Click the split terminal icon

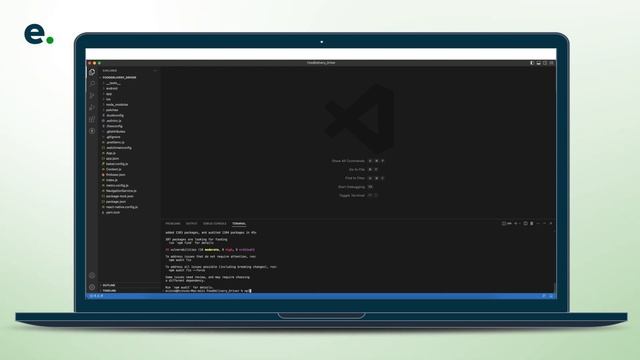click(525, 223)
